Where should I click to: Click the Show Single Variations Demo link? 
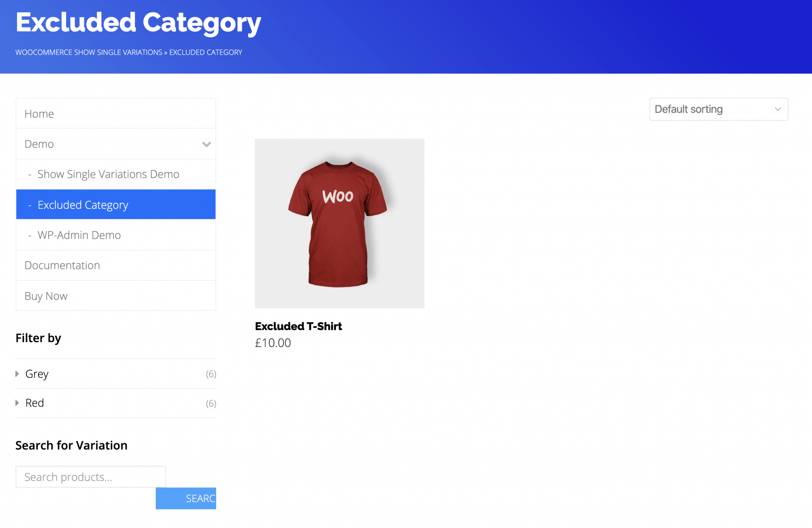coord(108,174)
